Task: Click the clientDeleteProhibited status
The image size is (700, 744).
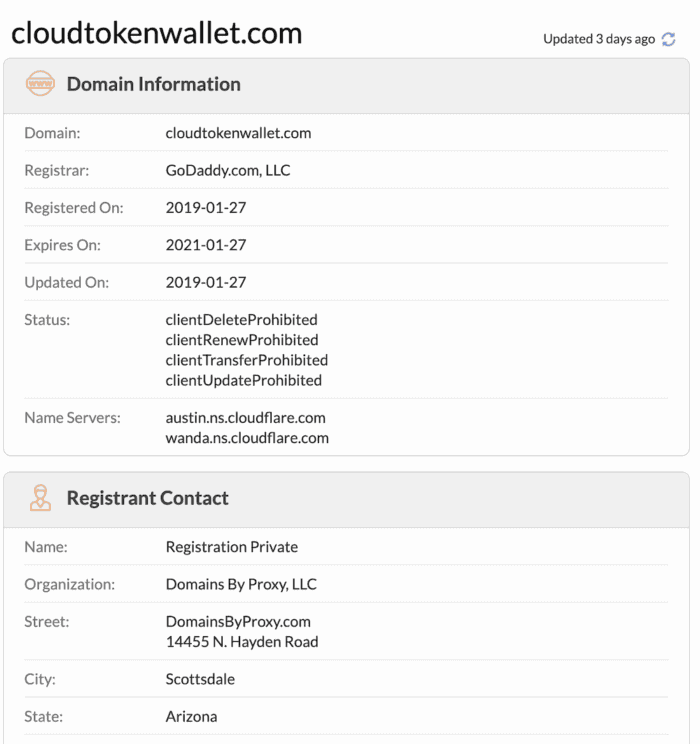Action: tap(242, 319)
